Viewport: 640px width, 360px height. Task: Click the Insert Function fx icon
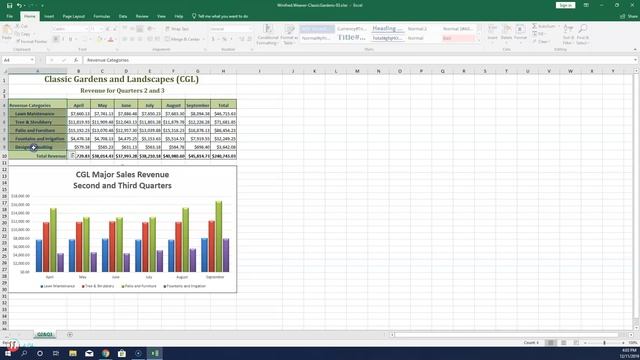click(x=76, y=60)
